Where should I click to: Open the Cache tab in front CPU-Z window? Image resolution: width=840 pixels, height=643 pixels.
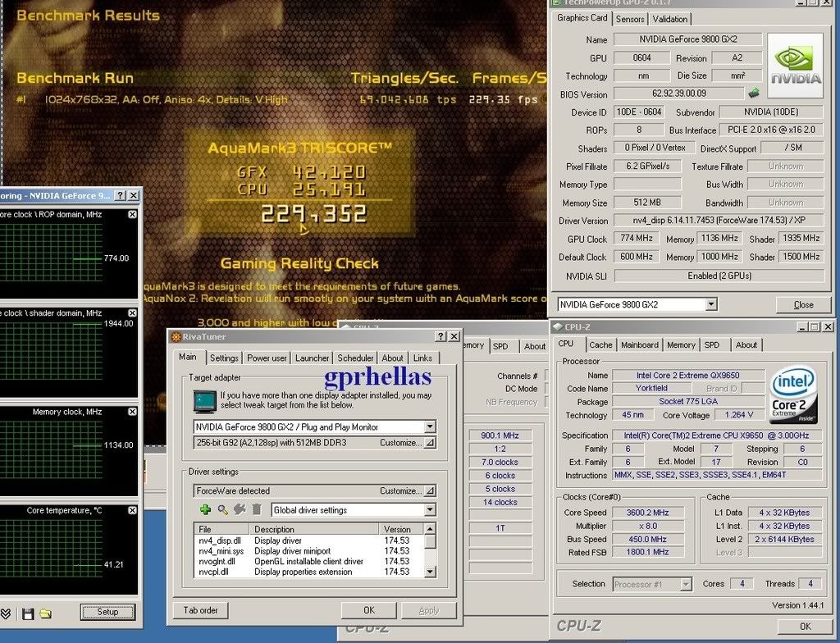point(600,345)
